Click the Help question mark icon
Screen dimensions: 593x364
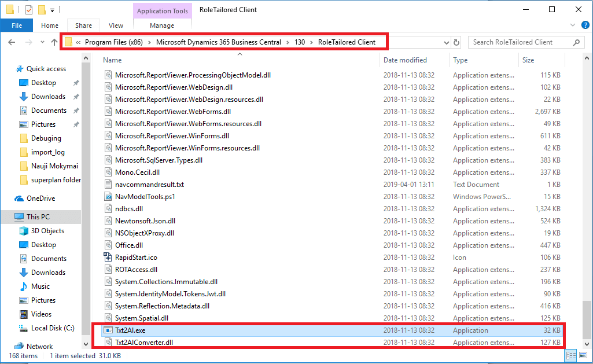[x=585, y=25]
